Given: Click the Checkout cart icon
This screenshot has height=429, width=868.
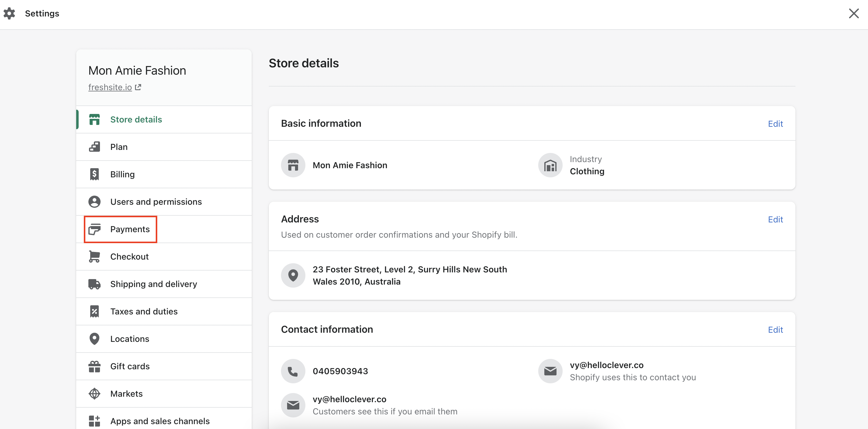Looking at the screenshot, I should [94, 257].
